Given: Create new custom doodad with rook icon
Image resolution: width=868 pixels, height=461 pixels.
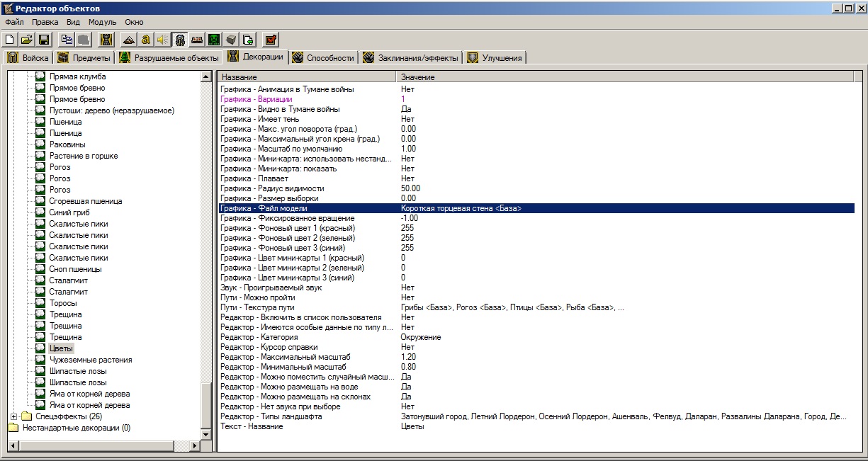Looking at the screenshot, I should click(x=107, y=40).
